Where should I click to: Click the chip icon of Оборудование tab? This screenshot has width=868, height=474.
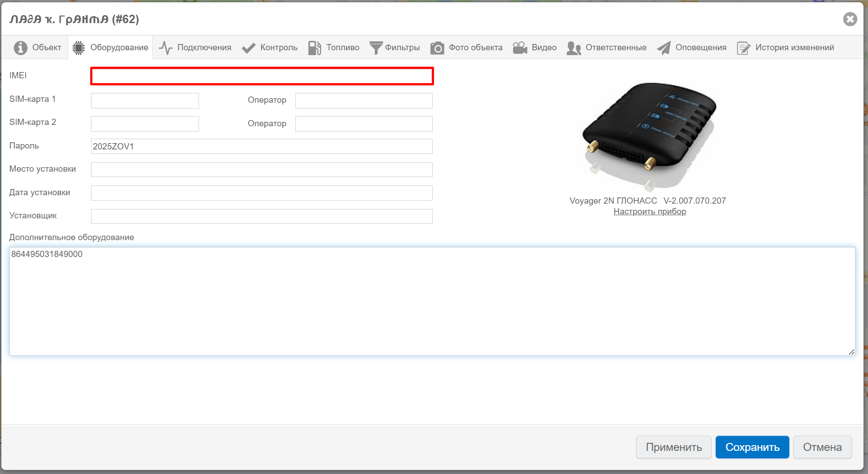pyautogui.click(x=79, y=48)
